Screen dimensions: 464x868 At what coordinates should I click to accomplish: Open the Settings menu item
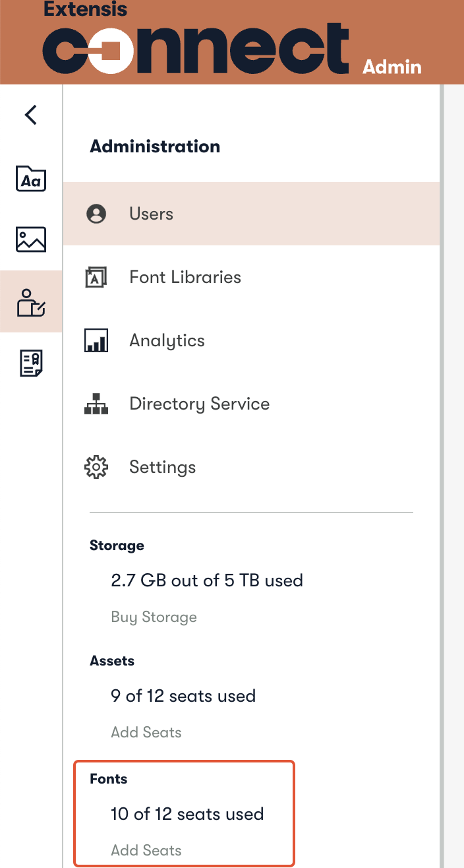[x=251, y=467]
